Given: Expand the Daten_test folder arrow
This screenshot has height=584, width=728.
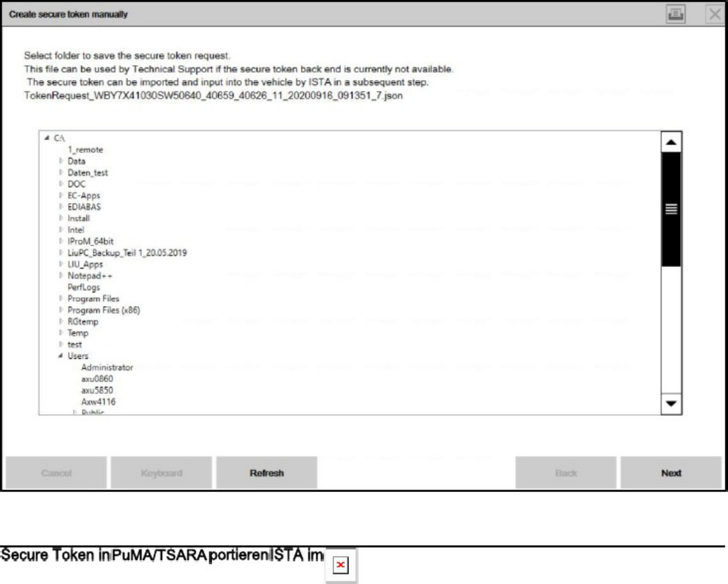Looking at the screenshot, I should (61, 172).
